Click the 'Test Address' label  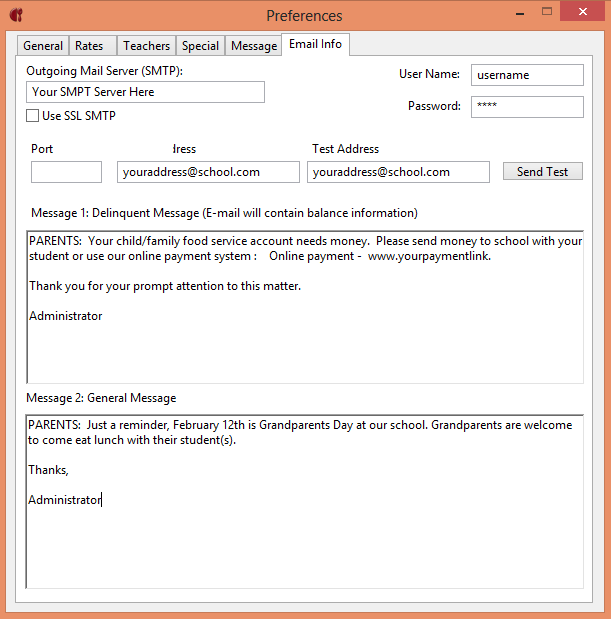click(x=345, y=149)
